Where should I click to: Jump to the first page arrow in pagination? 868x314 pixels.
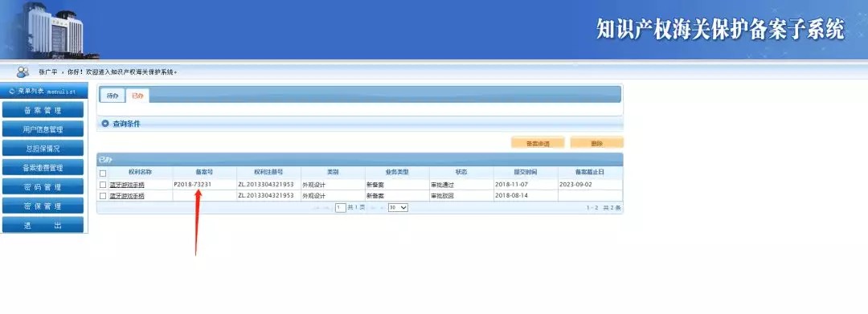point(317,208)
